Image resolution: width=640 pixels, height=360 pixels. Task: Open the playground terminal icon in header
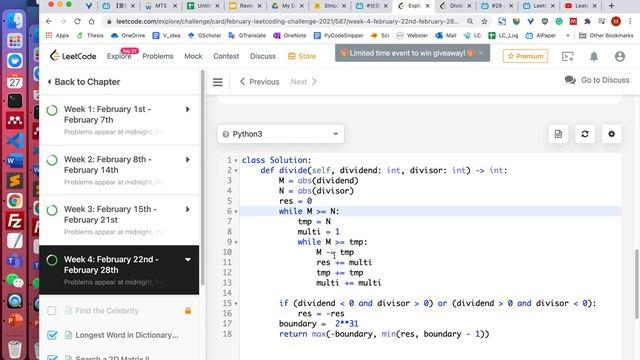(567, 56)
